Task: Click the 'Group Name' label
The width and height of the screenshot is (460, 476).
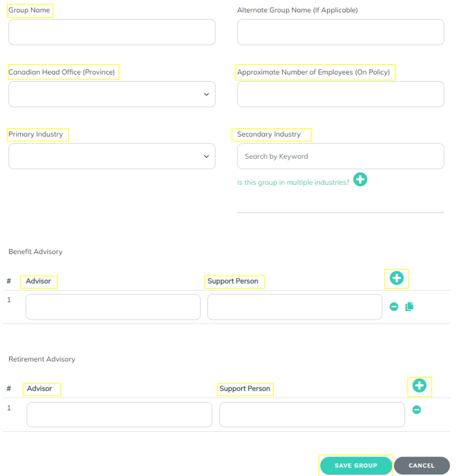Action: click(29, 10)
